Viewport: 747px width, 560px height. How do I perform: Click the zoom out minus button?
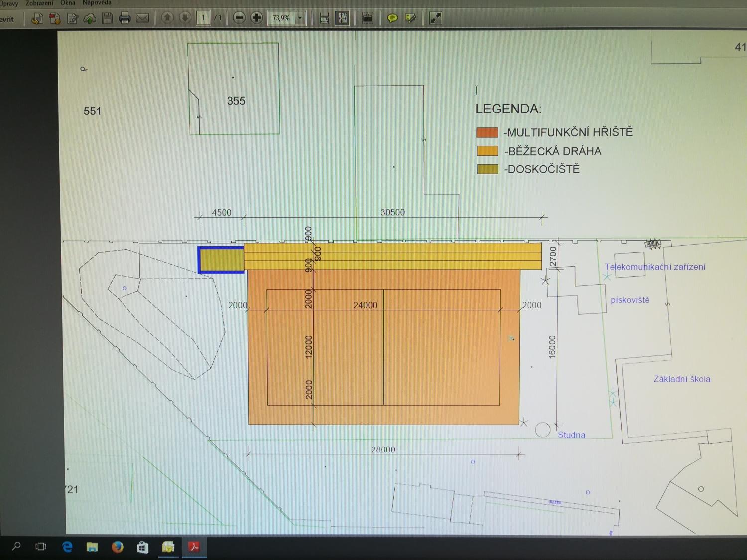(239, 18)
